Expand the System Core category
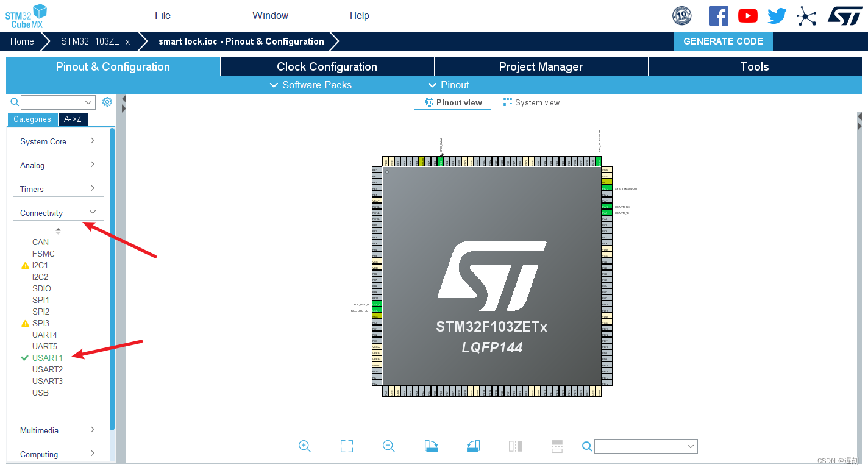The image size is (868, 470). pyautogui.click(x=58, y=141)
